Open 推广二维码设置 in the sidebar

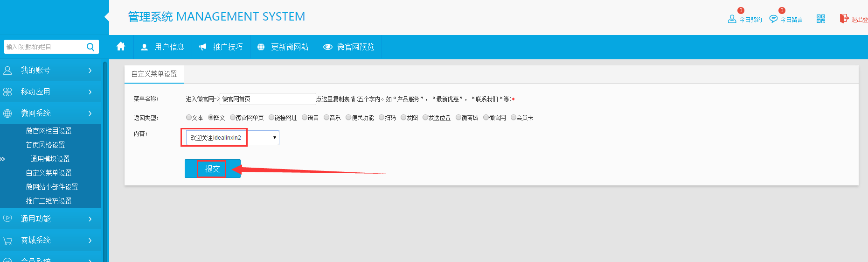[x=49, y=201]
